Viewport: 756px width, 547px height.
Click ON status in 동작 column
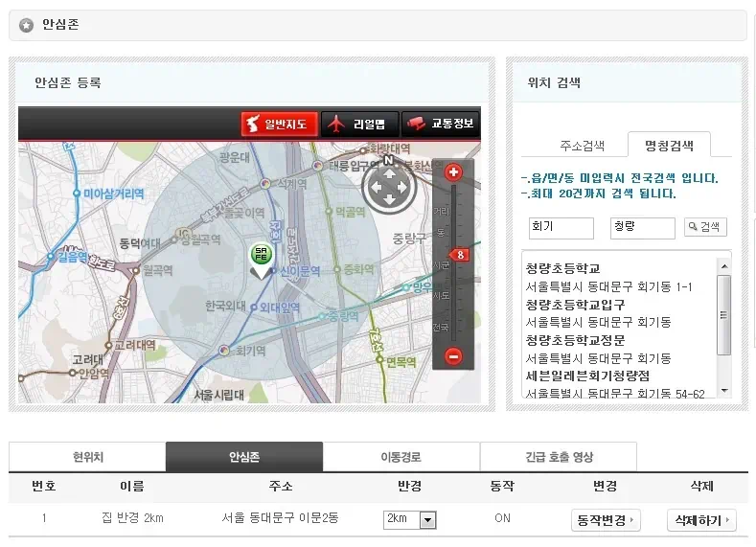(502, 518)
